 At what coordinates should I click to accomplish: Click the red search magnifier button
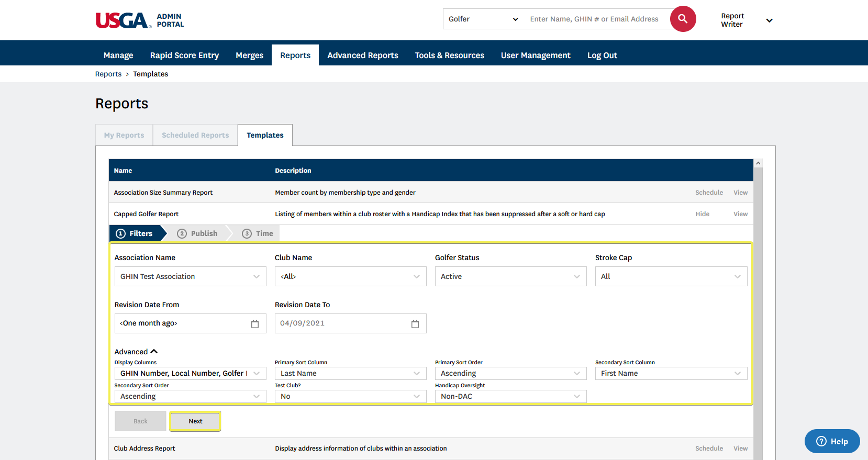point(683,19)
